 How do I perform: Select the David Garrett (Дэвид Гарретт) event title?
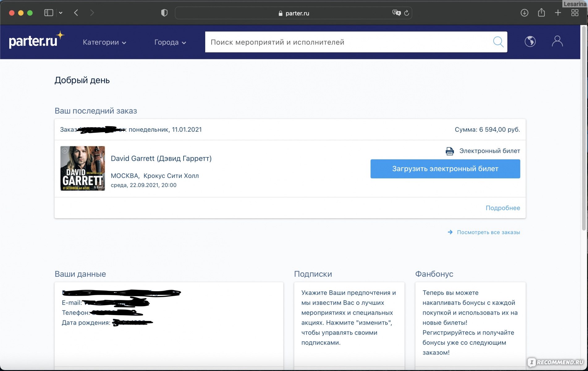click(x=161, y=159)
